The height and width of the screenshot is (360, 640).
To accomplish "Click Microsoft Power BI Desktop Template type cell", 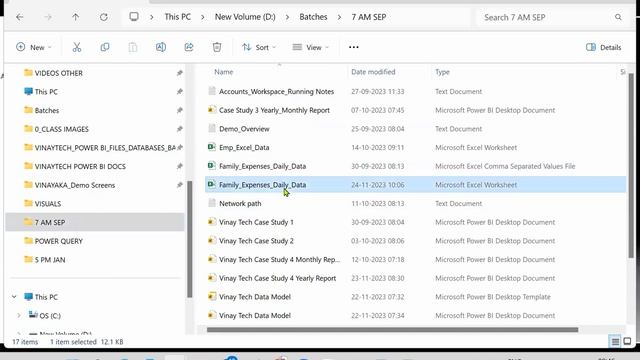I will click(493, 297).
